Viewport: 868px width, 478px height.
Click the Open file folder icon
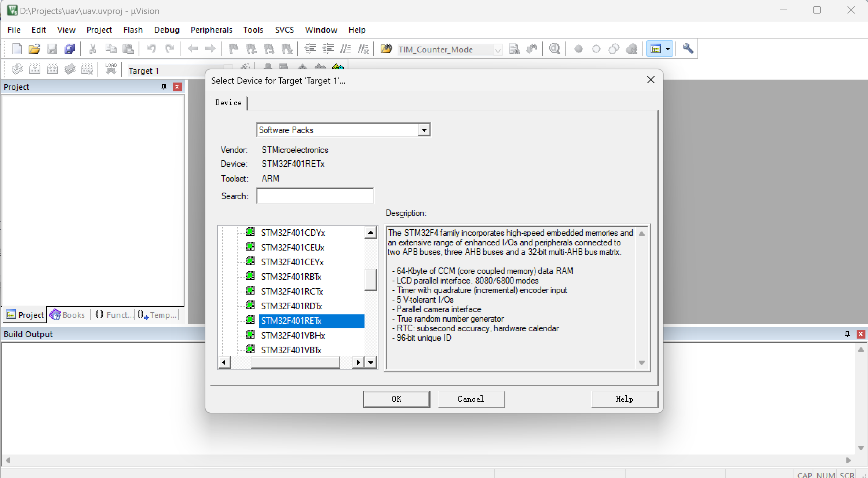tap(34, 49)
